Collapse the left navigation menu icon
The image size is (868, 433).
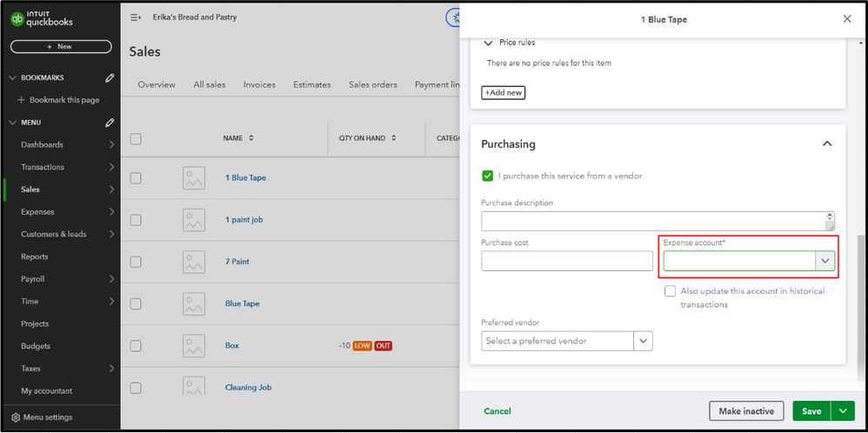click(x=135, y=17)
